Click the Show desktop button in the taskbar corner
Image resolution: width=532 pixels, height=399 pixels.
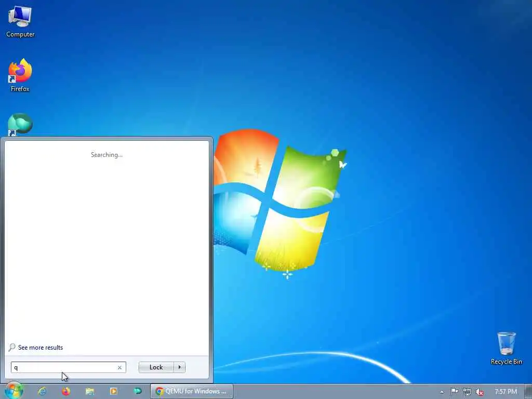(528, 392)
